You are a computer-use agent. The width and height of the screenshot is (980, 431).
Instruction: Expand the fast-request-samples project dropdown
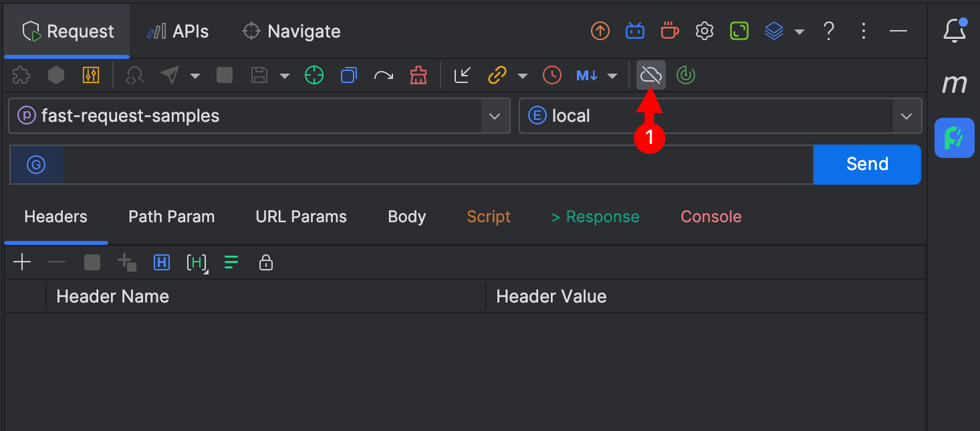click(x=495, y=116)
